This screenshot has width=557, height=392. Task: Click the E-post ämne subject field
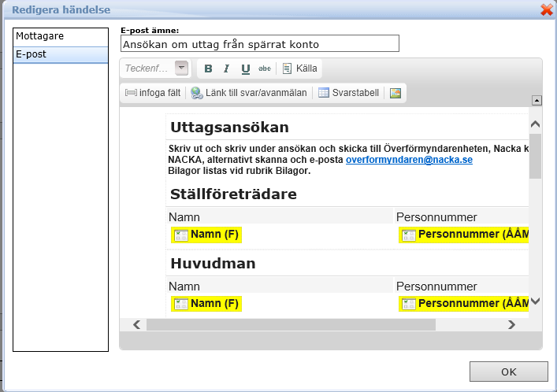pos(260,44)
